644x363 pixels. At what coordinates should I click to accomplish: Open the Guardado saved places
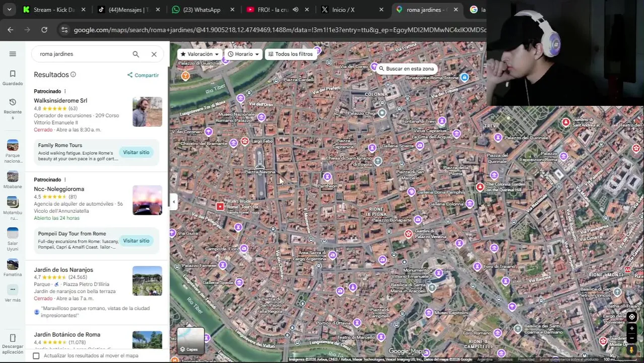(13, 78)
